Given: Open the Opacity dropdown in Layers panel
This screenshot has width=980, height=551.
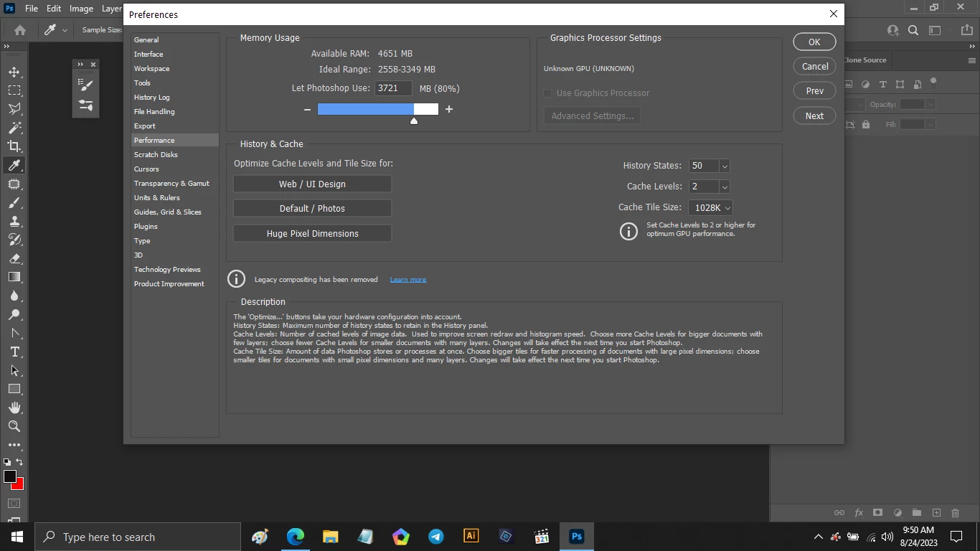Looking at the screenshot, I should [930, 104].
